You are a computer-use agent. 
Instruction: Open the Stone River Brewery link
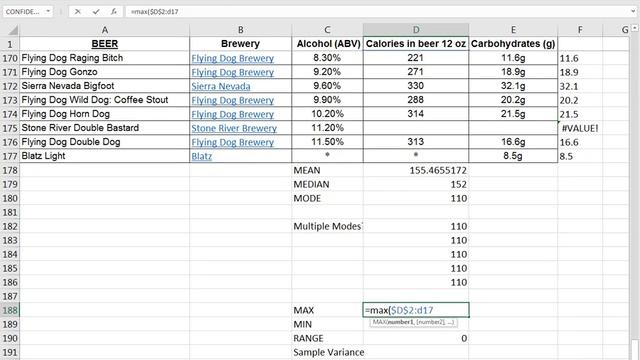tap(234, 128)
